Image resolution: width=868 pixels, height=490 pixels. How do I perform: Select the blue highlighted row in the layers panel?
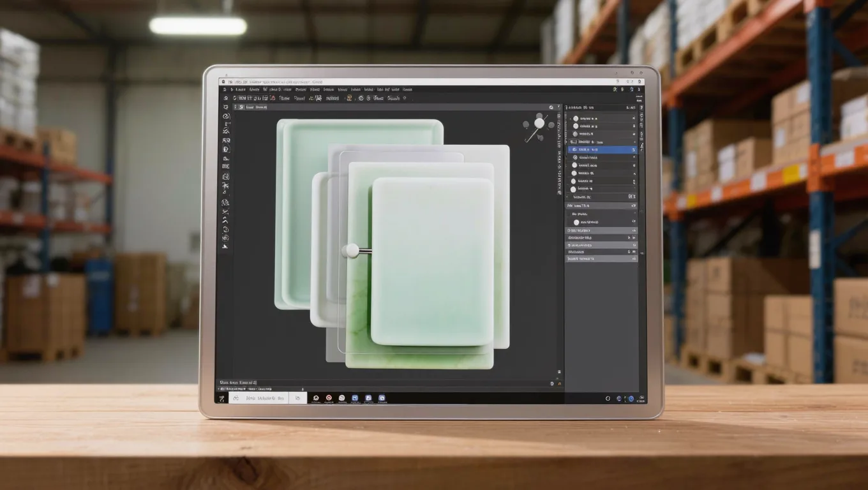point(602,149)
